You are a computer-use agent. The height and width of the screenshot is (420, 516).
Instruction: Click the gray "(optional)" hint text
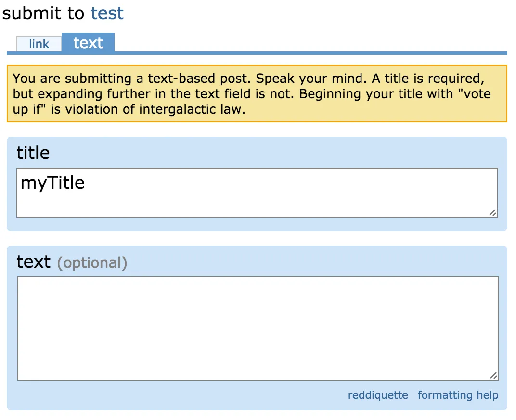coord(92,263)
